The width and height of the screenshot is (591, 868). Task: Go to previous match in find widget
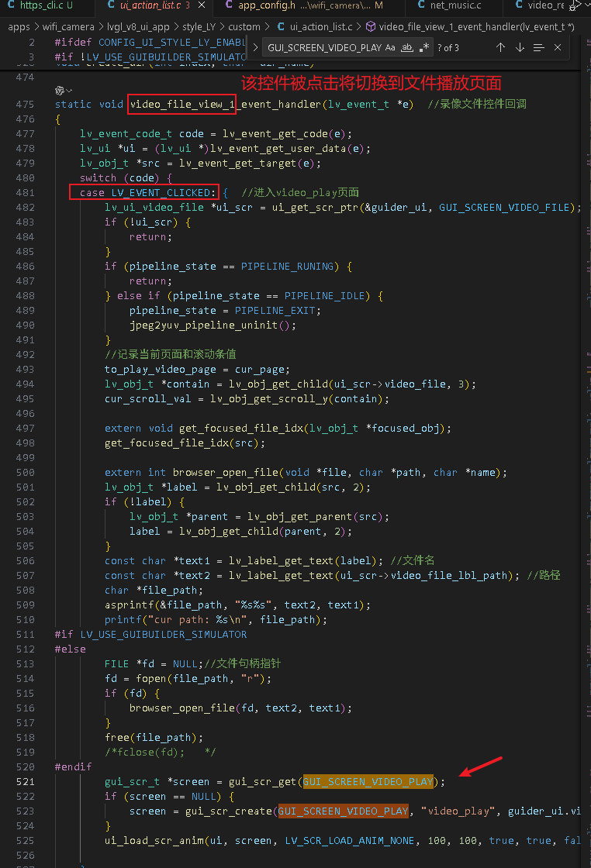click(x=500, y=47)
